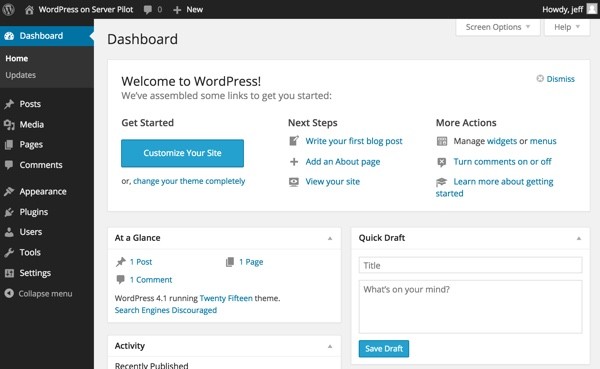Select Home submenu item
This screenshot has width=600, height=369.
(16, 59)
